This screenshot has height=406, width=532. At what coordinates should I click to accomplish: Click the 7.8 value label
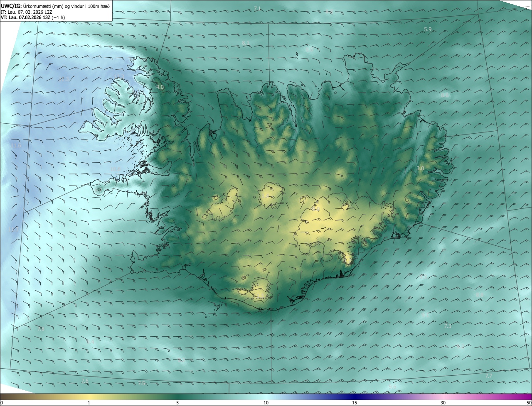click(x=41, y=329)
